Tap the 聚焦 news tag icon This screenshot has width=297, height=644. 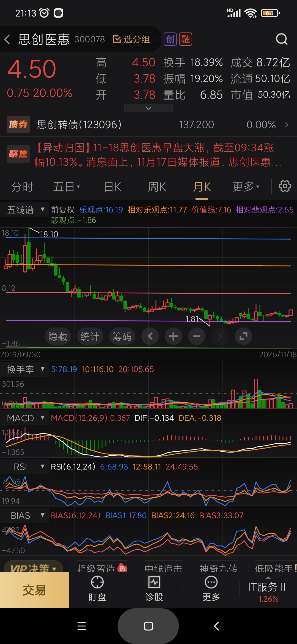pos(18,154)
